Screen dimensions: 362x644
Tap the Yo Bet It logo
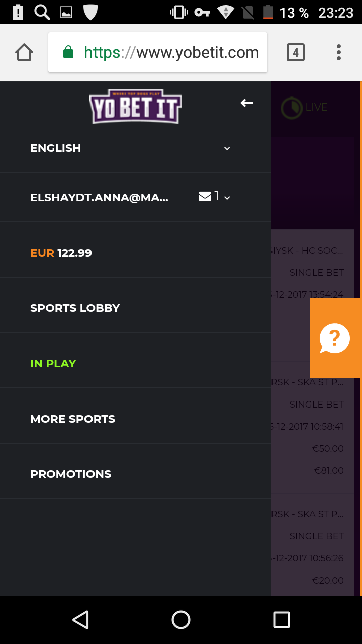pos(135,107)
